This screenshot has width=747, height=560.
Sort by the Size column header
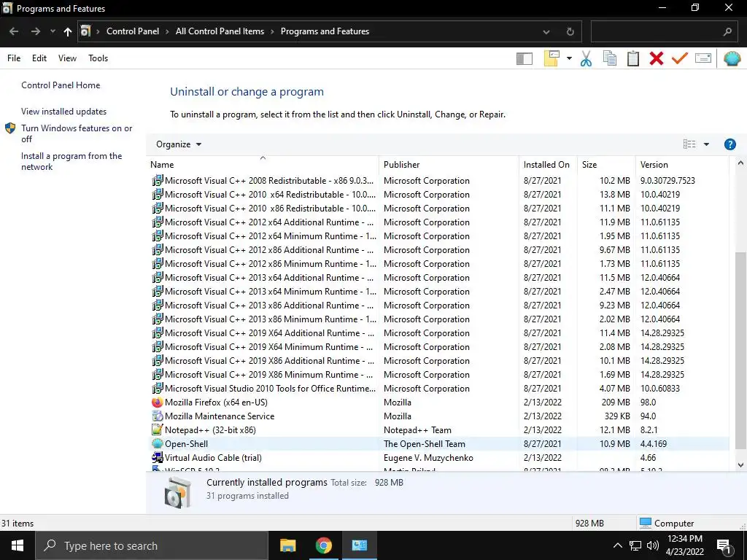click(x=606, y=165)
